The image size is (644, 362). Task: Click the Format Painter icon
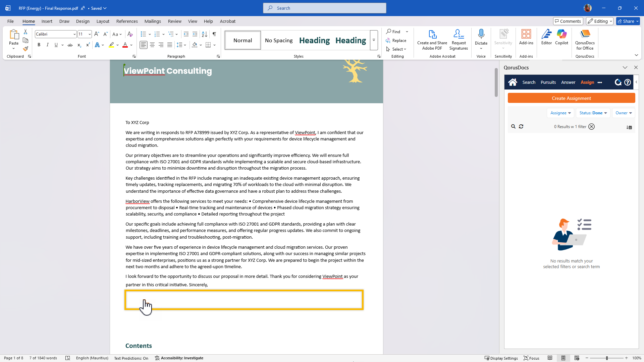click(25, 49)
